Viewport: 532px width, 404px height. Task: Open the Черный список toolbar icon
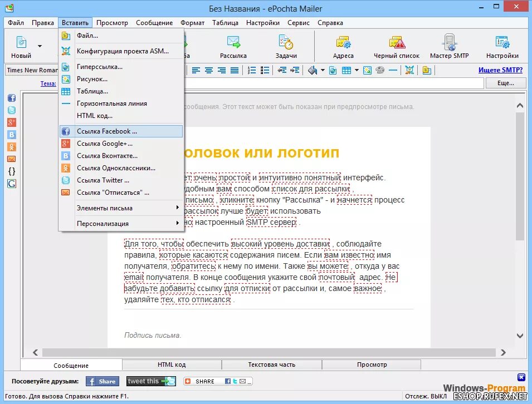pyautogui.click(x=397, y=46)
